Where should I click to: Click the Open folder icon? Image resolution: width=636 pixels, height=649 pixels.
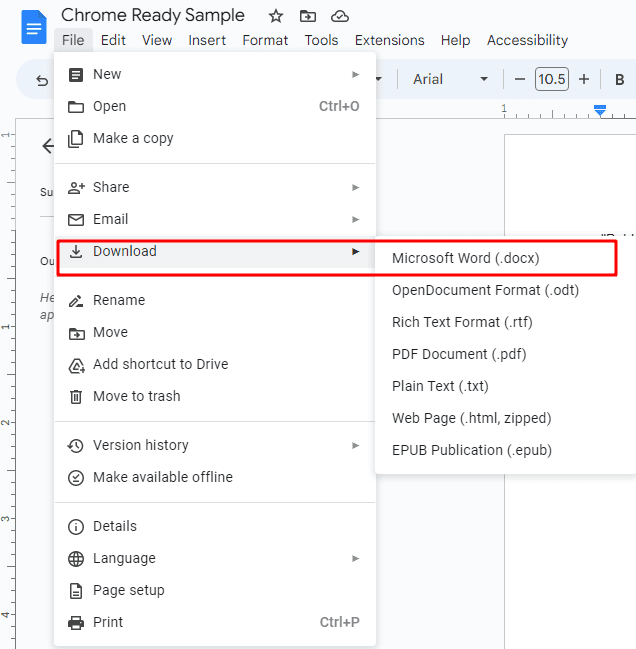(x=76, y=107)
